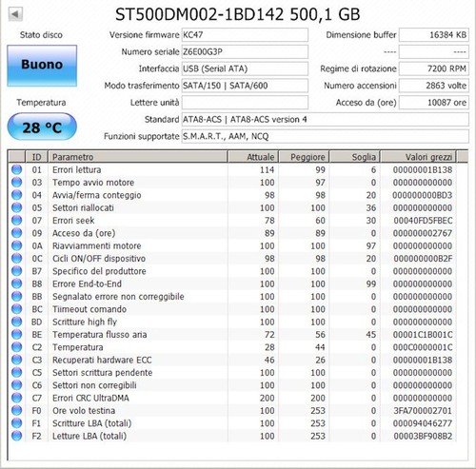Select the 'Recuperati hardware ECC' parameter text
This screenshot has height=469, width=476.
(x=102, y=360)
